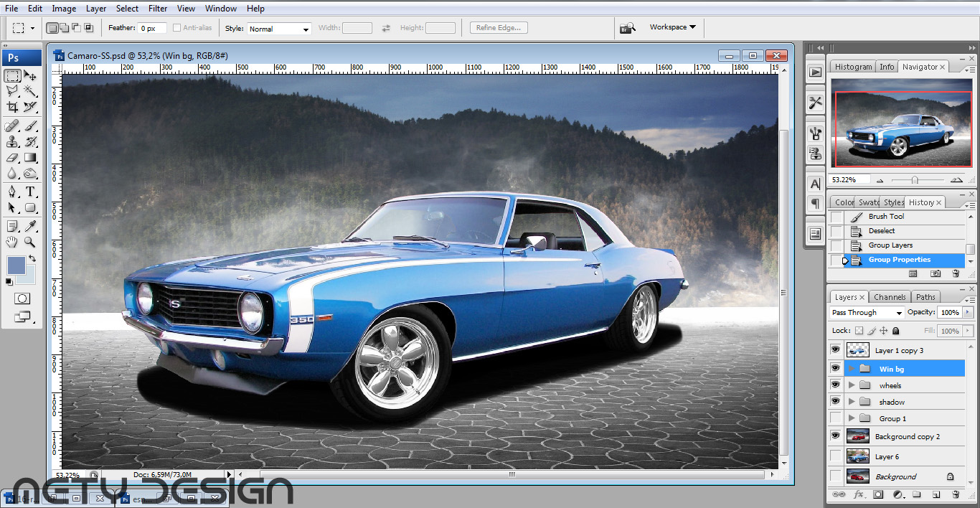The image size is (980, 508).
Task: Open the tool preset picker arrow
Action: 32,29
